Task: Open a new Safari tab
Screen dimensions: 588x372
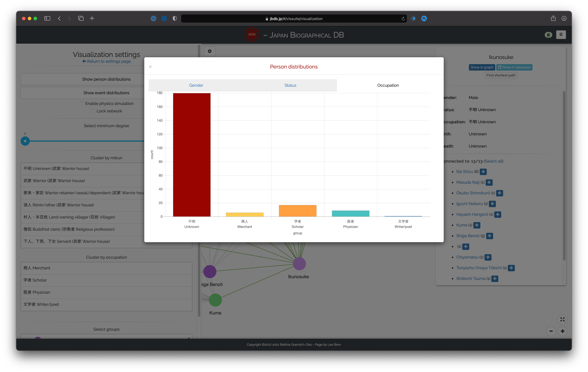Action: (92, 18)
